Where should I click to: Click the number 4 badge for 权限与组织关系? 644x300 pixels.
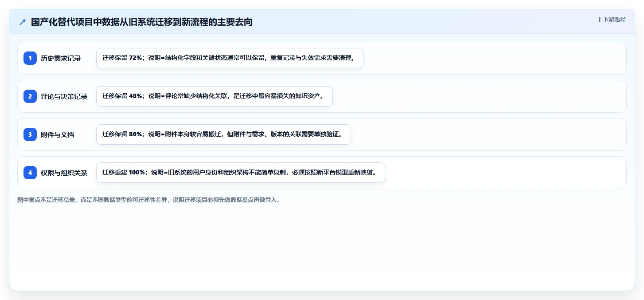[30, 173]
